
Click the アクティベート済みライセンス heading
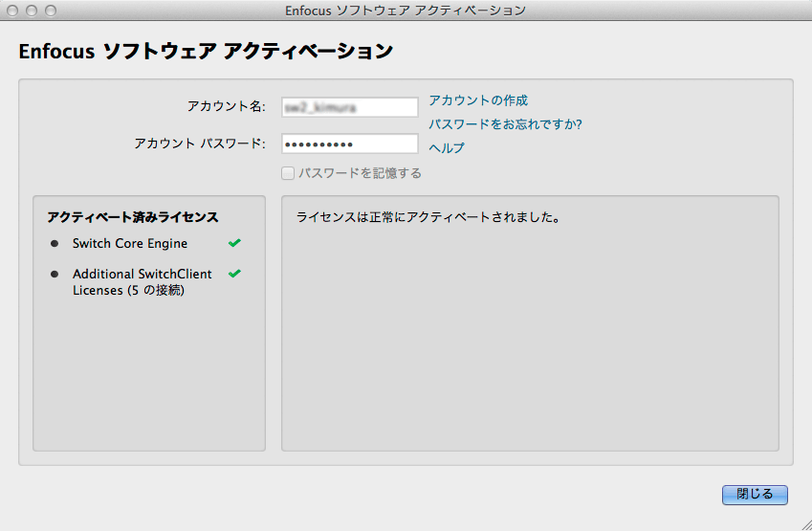point(133,217)
